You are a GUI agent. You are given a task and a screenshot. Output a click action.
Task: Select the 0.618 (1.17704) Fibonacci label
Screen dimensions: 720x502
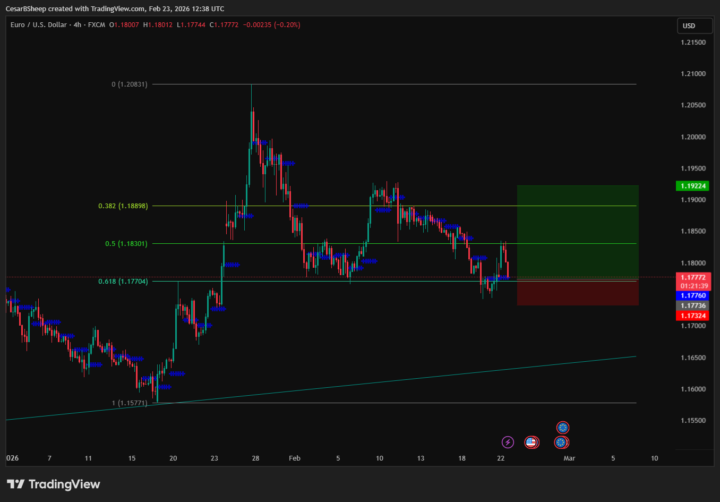[x=123, y=281]
